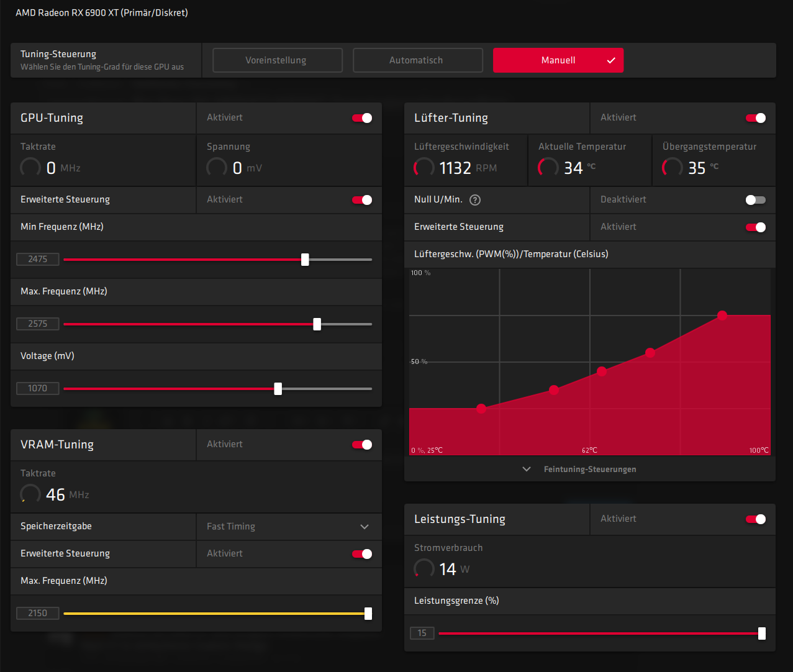This screenshot has height=672, width=793.
Task: Select the highest fan curve point
Action: 722,316
